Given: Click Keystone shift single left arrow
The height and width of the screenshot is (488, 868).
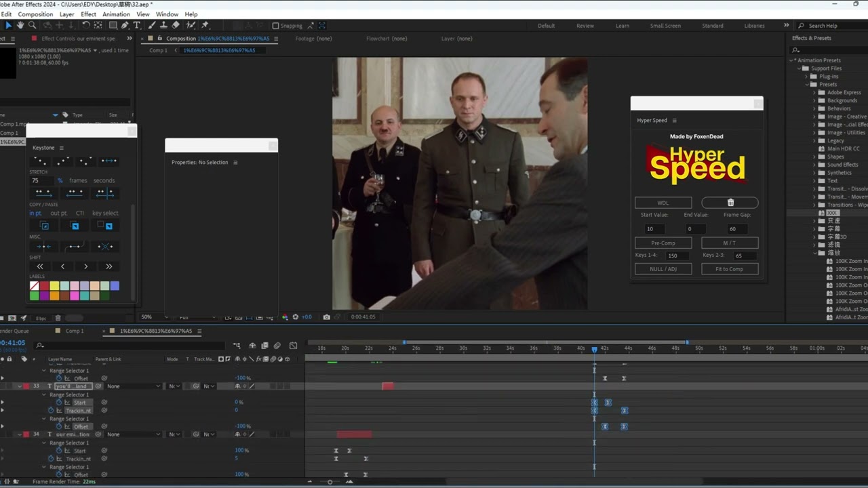Looking at the screenshot, I should tap(63, 266).
